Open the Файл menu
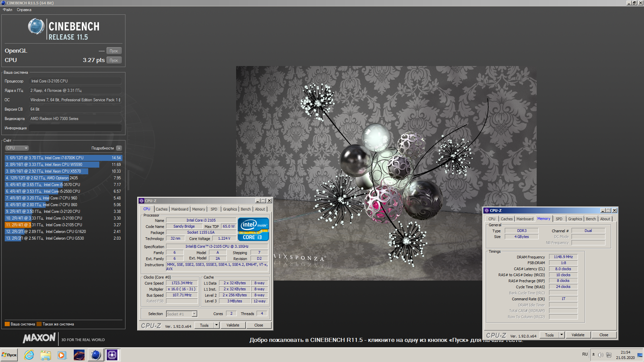644x362 pixels. pos(7,10)
